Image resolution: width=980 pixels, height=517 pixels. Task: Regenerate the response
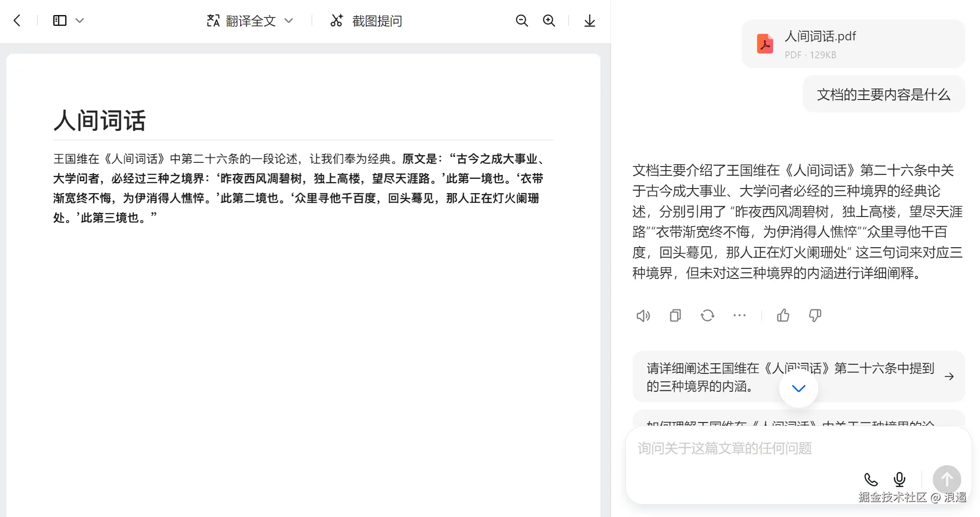click(x=707, y=316)
